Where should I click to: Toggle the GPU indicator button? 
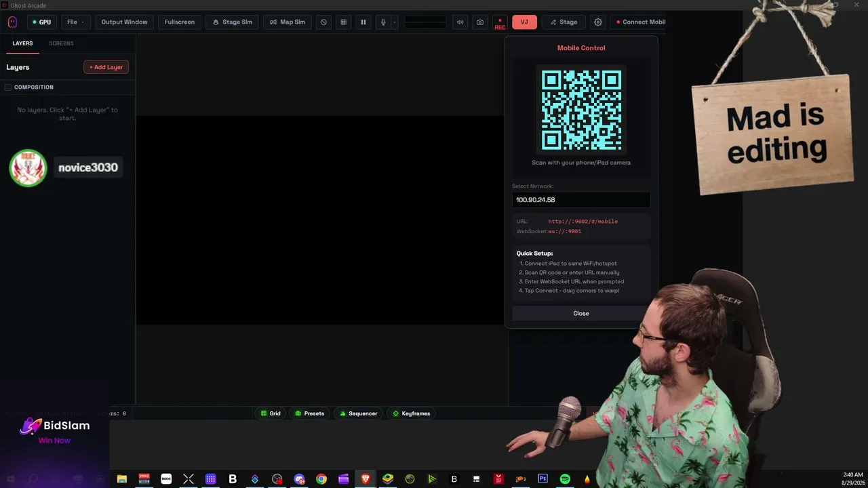coord(42,22)
